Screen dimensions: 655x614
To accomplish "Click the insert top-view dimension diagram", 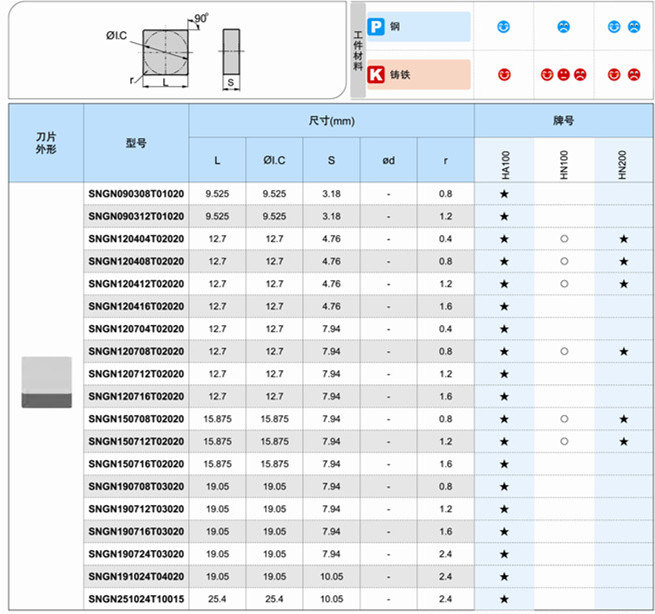I will click(x=166, y=52).
